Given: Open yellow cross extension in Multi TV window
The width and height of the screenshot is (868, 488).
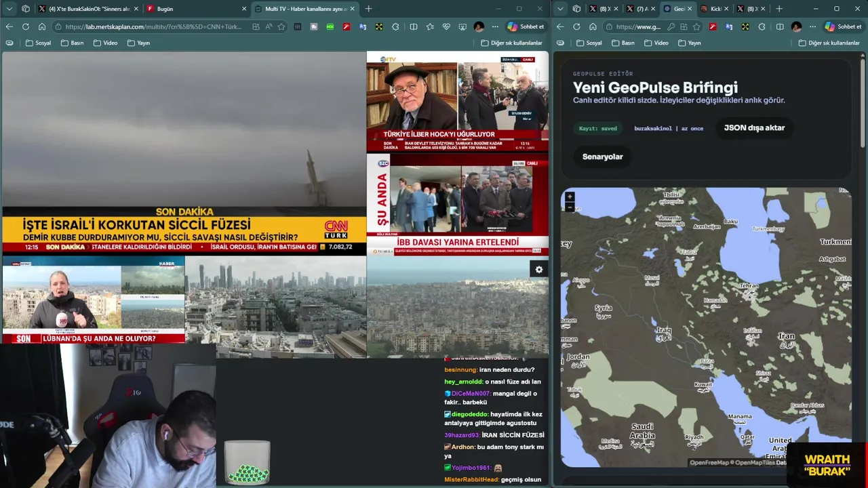Looking at the screenshot, I should [379, 26].
